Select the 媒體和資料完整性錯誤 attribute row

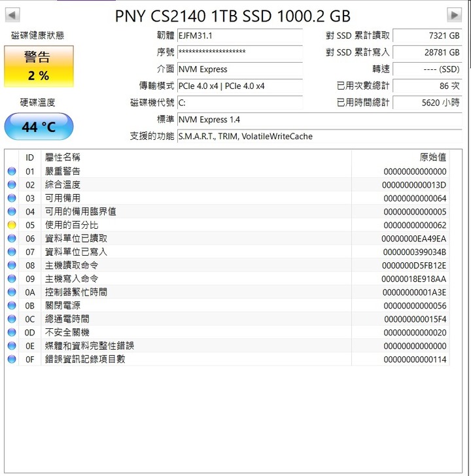pos(227,346)
